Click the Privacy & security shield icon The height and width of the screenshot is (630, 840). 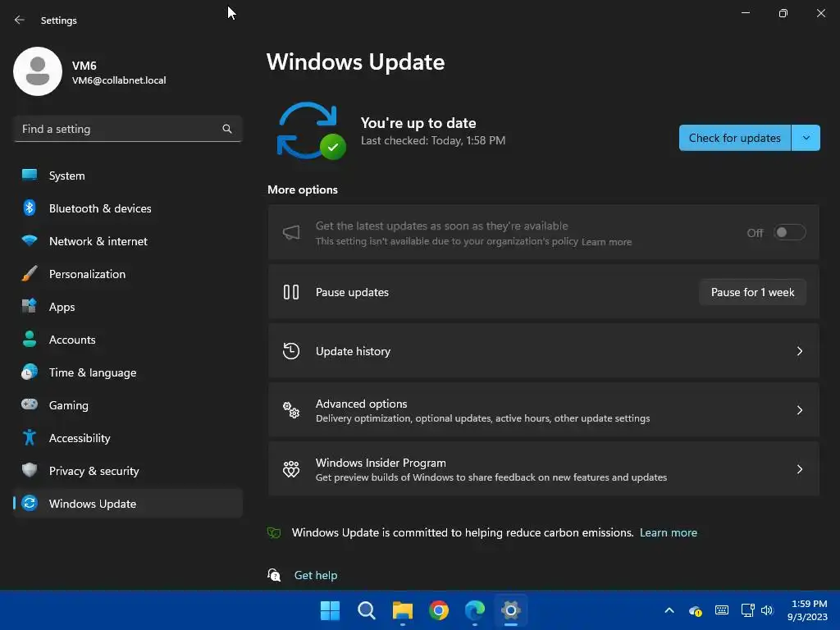30,470
